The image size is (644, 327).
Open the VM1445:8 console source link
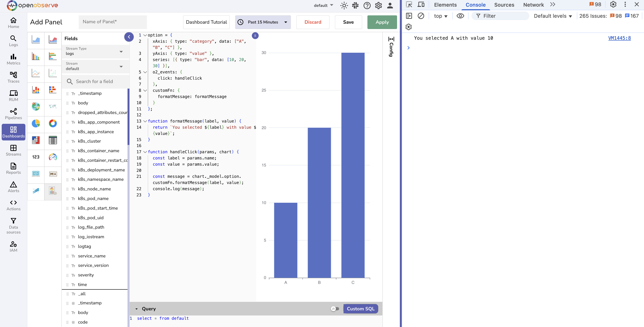click(x=619, y=38)
